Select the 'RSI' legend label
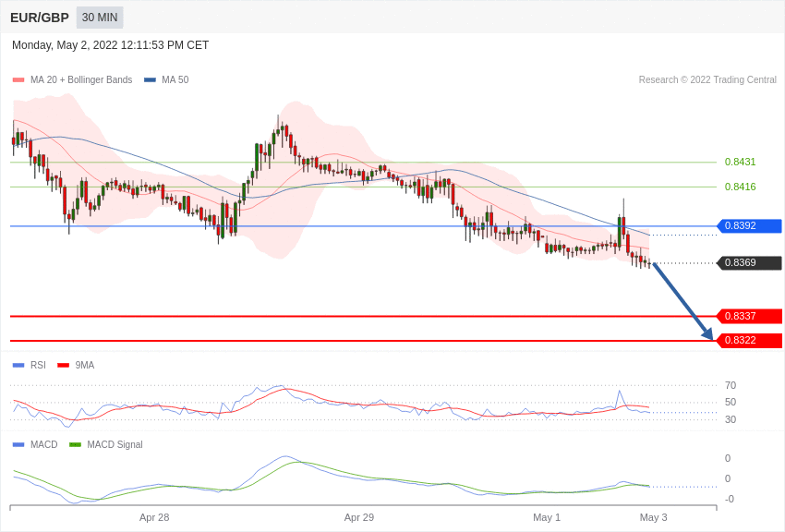 pyautogui.click(x=38, y=366)
